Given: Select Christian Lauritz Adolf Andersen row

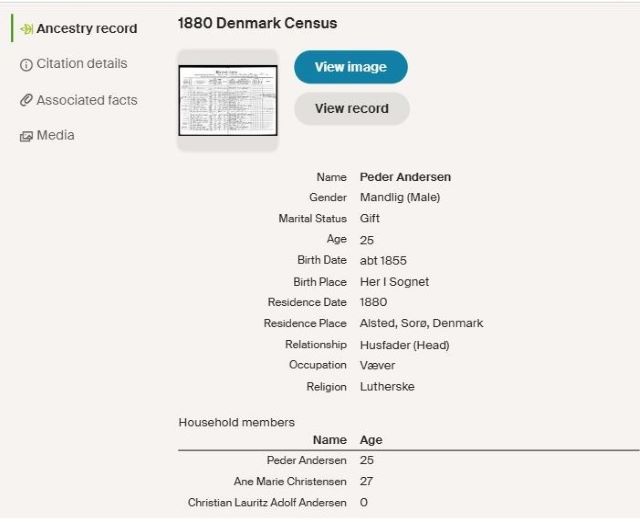Looking at the screenshot, I should coord(267,502).
